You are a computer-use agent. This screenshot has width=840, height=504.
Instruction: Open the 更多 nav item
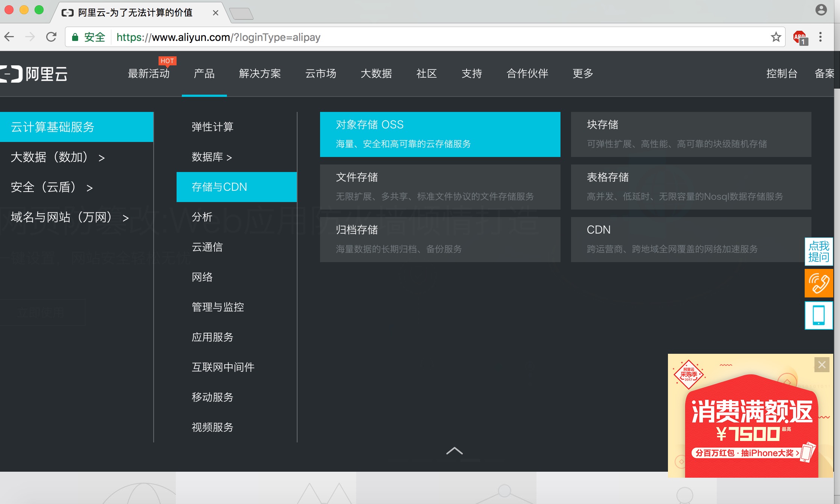pos(583,74)
